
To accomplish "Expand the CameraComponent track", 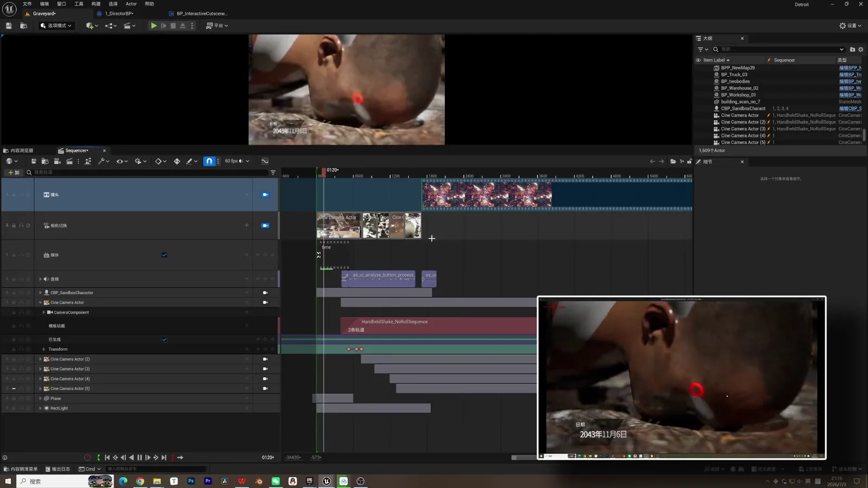I will point(44,312).
